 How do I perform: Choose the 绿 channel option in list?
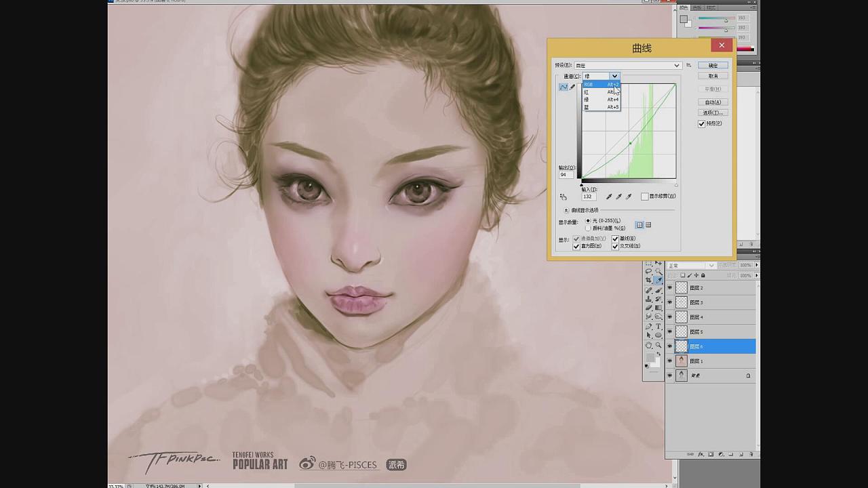[x=601, y=100]
